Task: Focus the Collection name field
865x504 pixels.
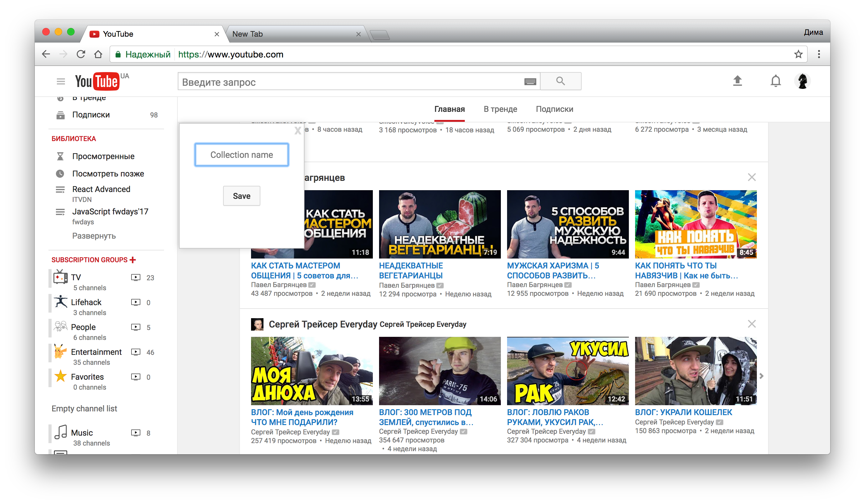Action: (242, 155)
